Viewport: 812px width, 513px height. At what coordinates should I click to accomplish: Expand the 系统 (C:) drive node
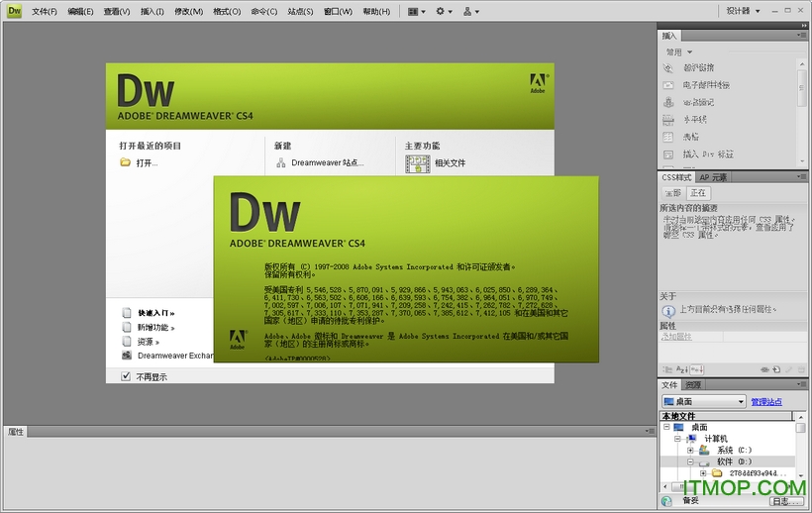(690, 451)
